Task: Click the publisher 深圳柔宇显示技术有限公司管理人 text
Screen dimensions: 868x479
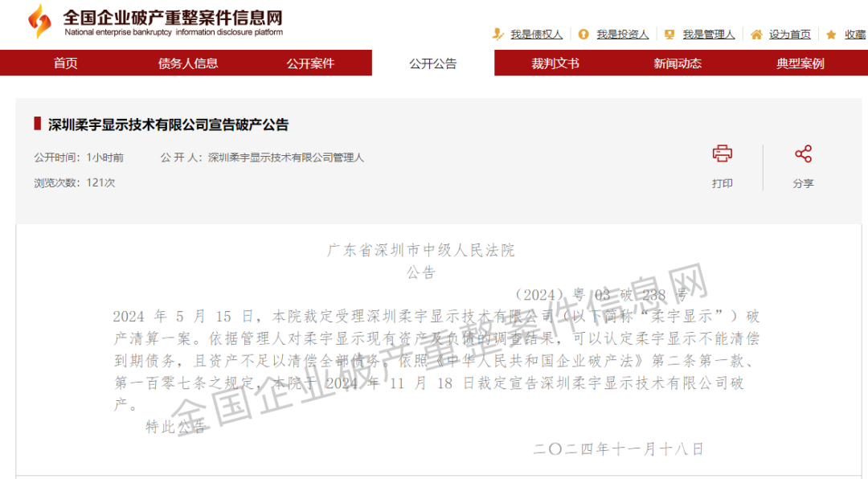Action: point(285,158)
